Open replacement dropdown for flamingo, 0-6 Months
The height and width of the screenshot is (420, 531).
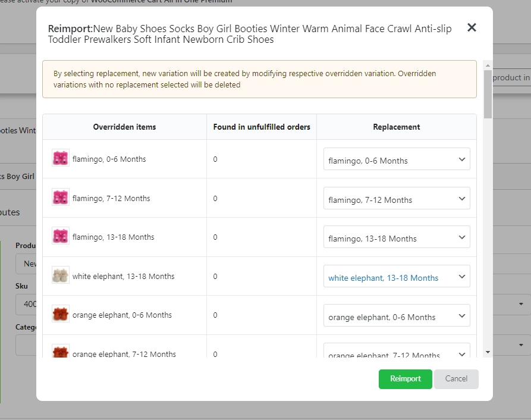(x=397, y=159)
